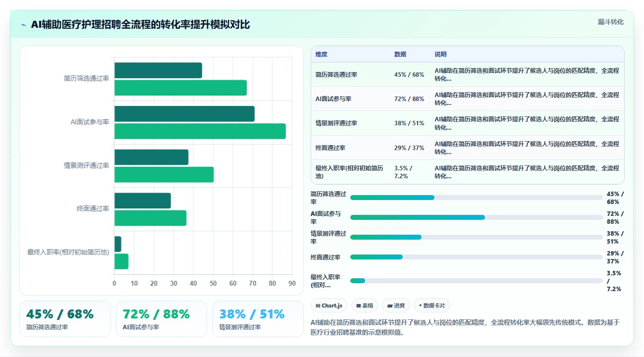Screen dimensions: 644x357
Task: Click the light green bar for 情景测评通过率
Action: click(164, 174)
